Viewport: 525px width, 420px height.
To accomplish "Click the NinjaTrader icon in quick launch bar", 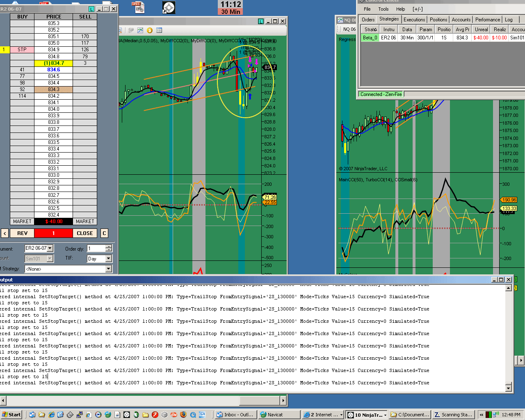I will pyautogui.click(x=127, y=415).
